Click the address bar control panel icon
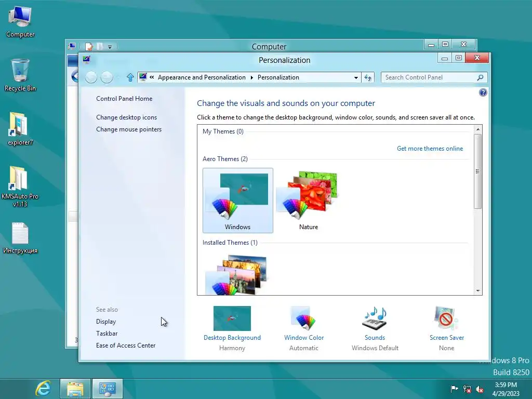The height and width of the screenshot is (399, 532). (x=143, y=77)
